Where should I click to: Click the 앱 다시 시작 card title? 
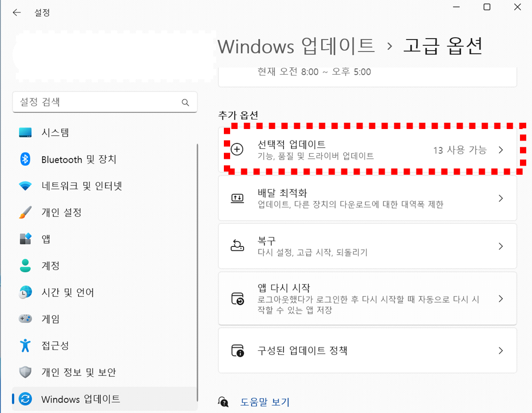[284, 288]
